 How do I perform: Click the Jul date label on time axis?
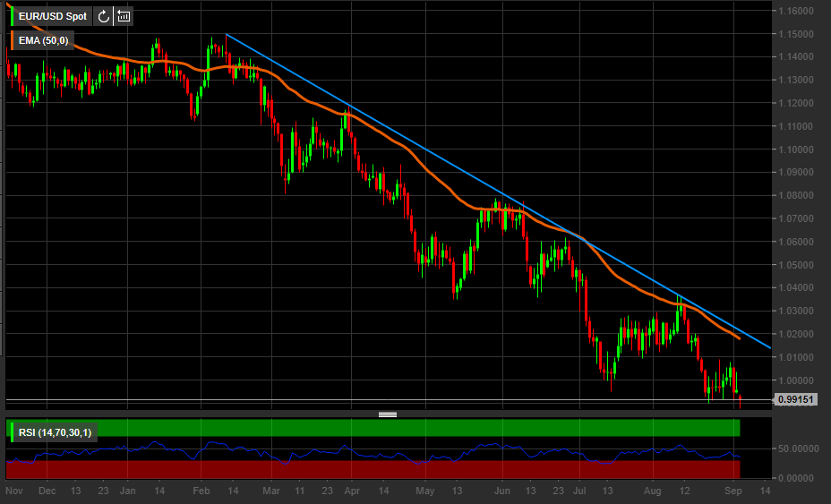pyautogui.click(x=579, y=491)
